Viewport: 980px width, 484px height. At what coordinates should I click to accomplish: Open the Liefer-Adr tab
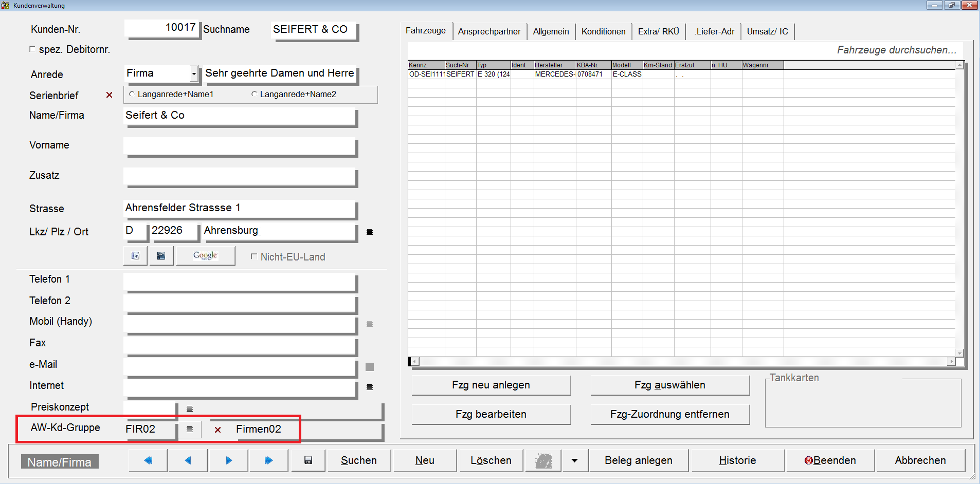point(714,31)
